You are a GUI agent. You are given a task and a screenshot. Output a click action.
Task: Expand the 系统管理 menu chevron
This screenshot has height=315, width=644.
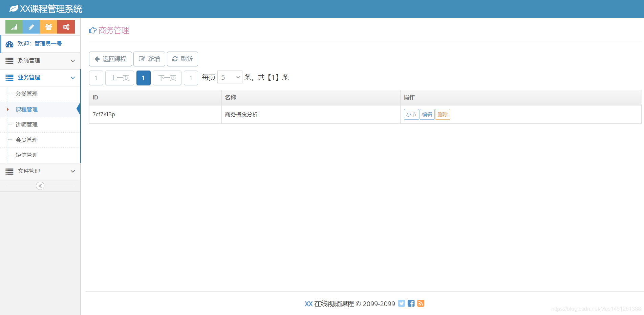click(x=73, y=61)
